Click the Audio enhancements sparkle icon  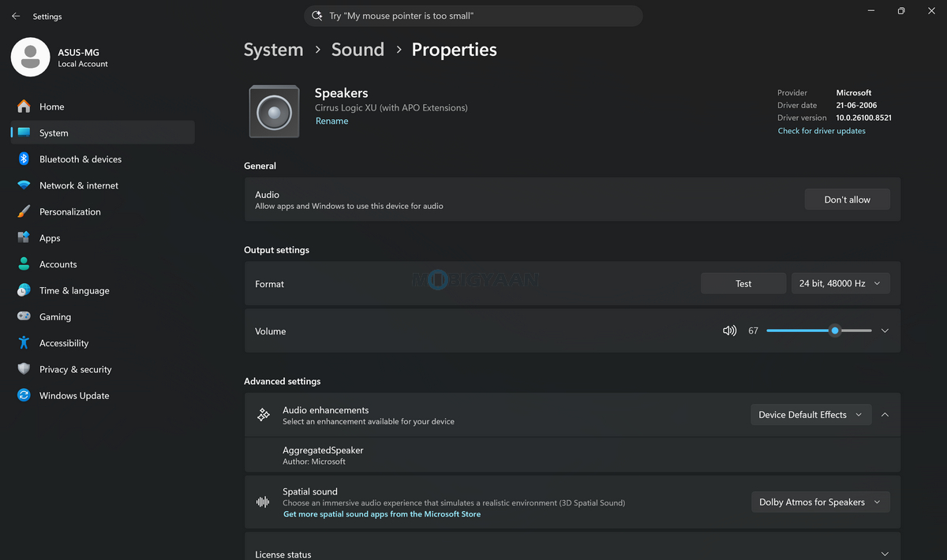pos(264,415)
